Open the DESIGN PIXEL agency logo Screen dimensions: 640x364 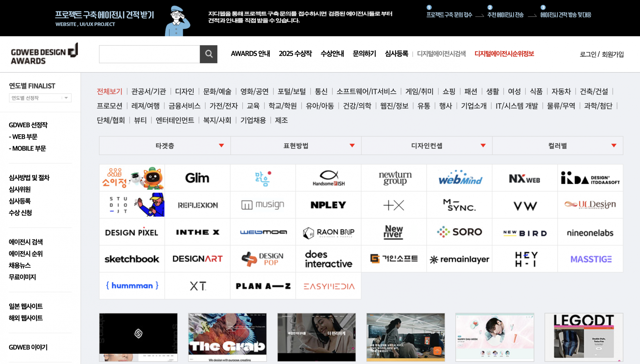coord(132,232)
